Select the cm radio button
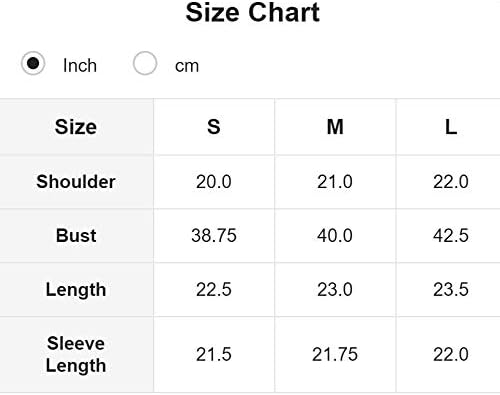This screenshot has width=500, height=395. [145, 63]
